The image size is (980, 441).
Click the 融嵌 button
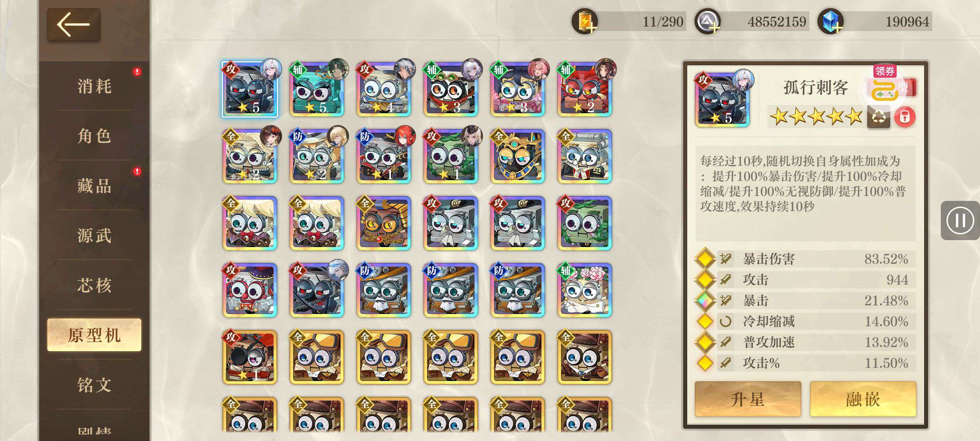coord(863,399)
